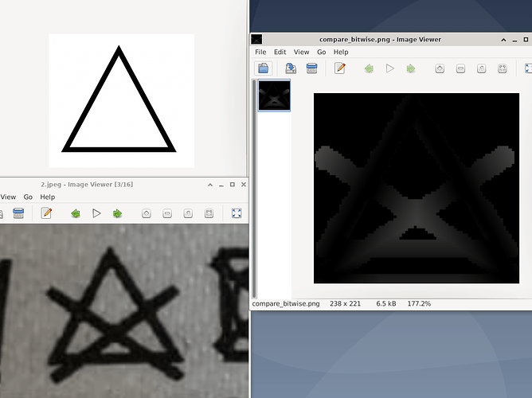Zoom out using compare_bitwise.png viewer toolbar
Image resolution: width=532 pixels, height=398 pixels.
click(x=460, y=68)
